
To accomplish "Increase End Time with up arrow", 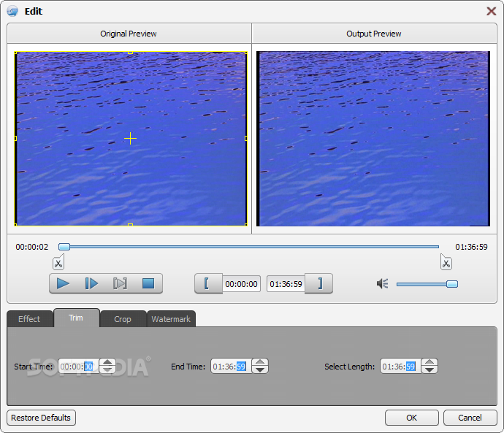I will tap(260, 362).
